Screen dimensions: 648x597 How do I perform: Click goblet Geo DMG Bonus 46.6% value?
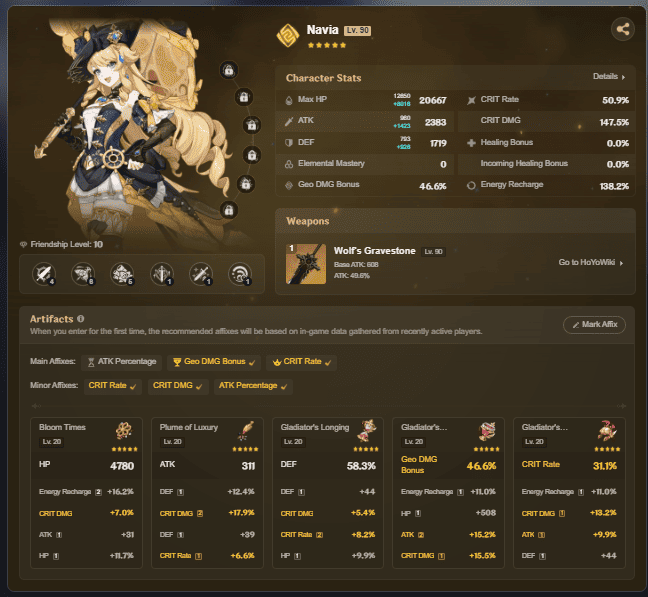pos(481,466)
